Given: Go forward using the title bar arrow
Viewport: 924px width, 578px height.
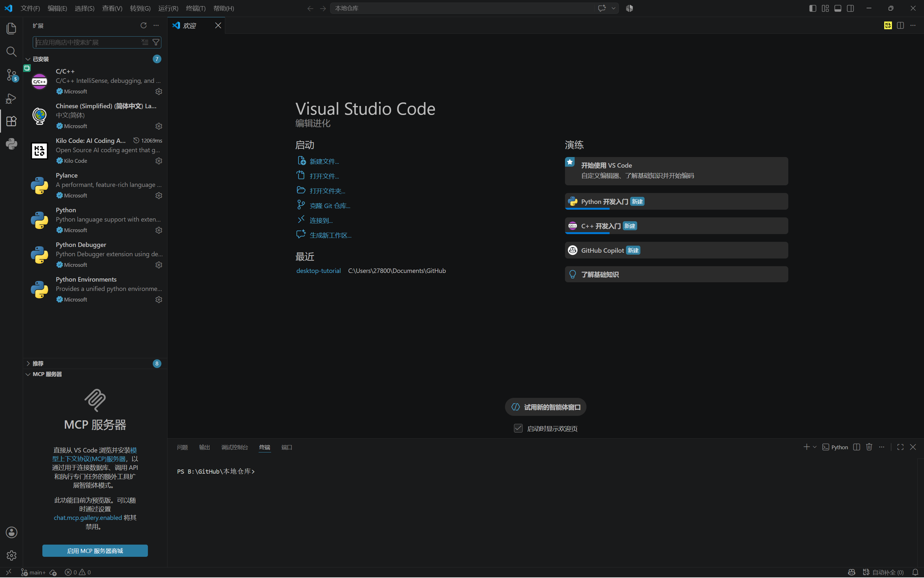Looking at the screenshot, I should [x=323, y=8].
